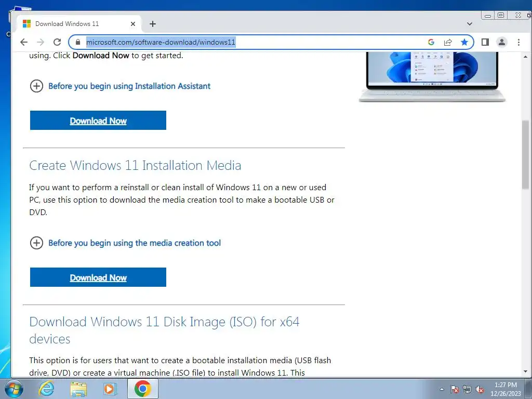
Task: Reload the page with the refresh icon
Action: [57, 42]
